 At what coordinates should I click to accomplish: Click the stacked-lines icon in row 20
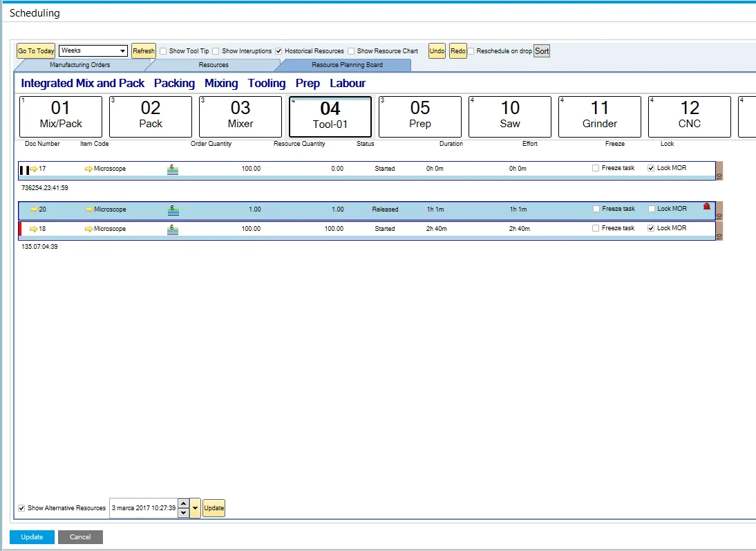[173, 210]
